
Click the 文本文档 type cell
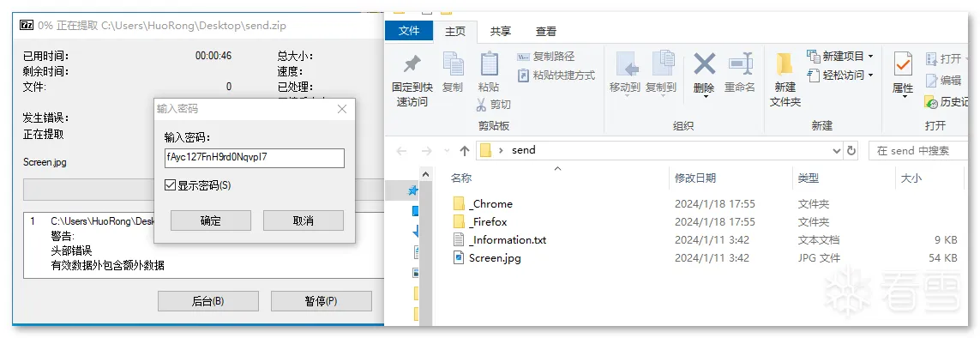[x=819, y=240]
